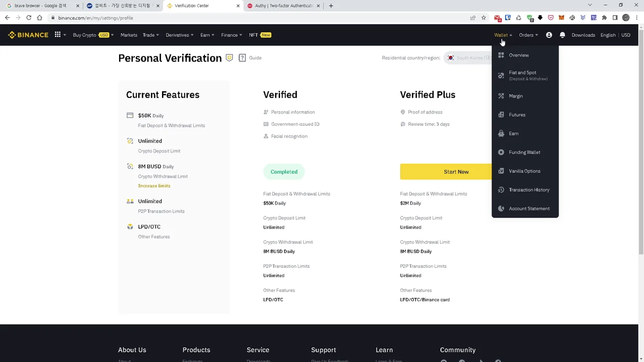
Task: Click the Guide link text
Action: click(x=255, y=58)
